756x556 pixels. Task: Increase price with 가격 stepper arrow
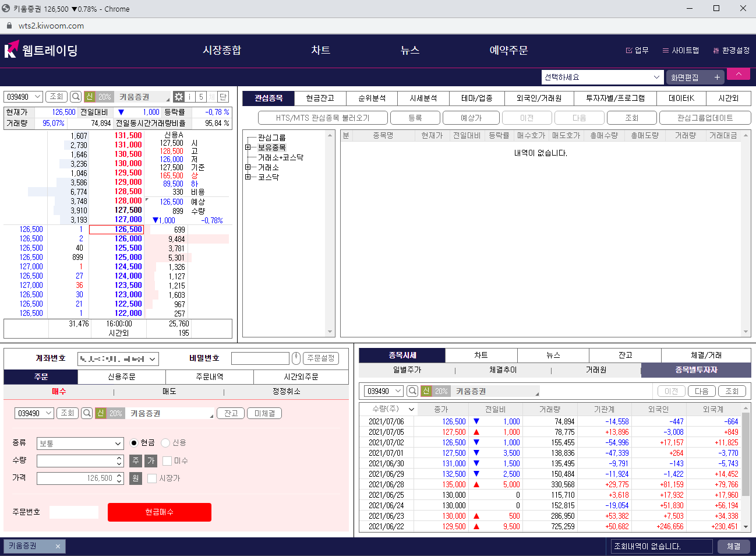pos(119,476)
